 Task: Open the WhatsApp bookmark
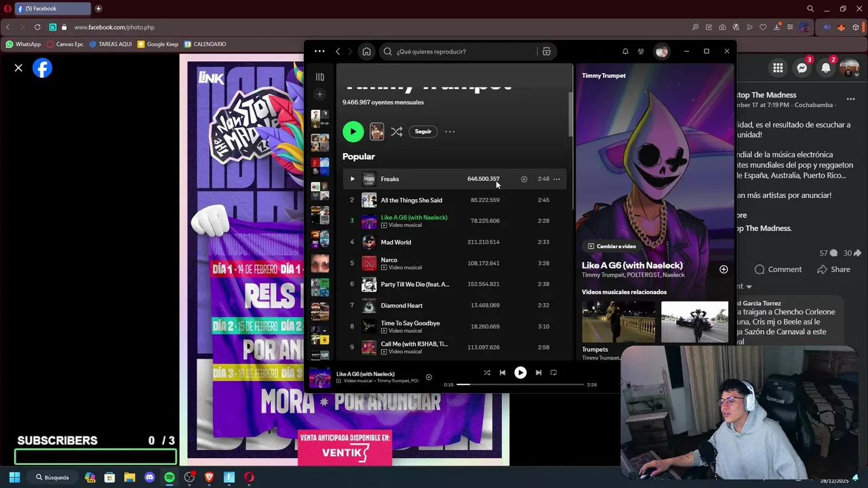[23, 44]
